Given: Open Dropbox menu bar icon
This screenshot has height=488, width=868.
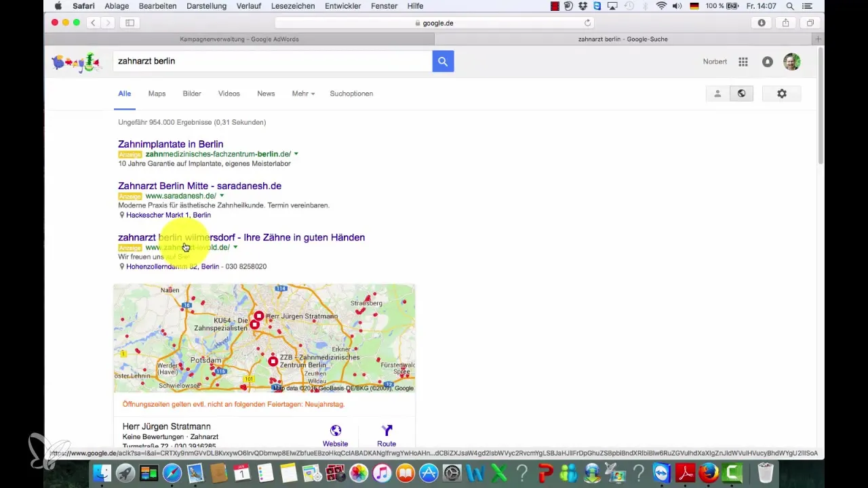Looking at the screenshot, I should point(583,6).
